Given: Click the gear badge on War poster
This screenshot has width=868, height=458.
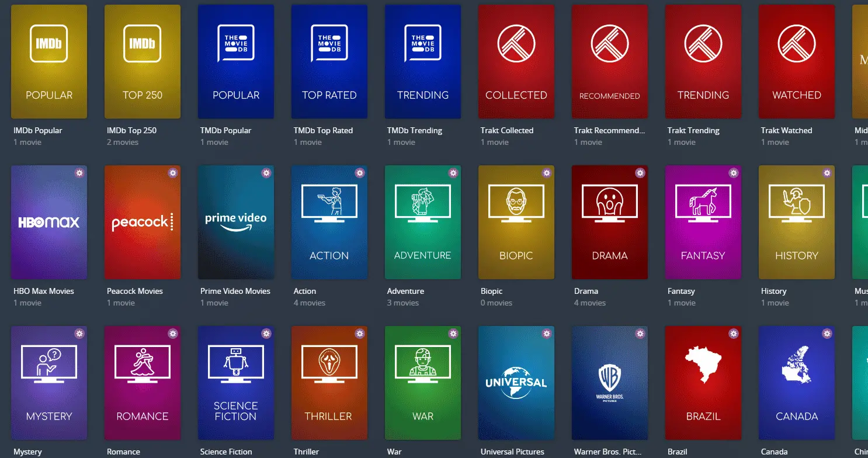Looking at the screenshot, I should (x=453, y=334).
